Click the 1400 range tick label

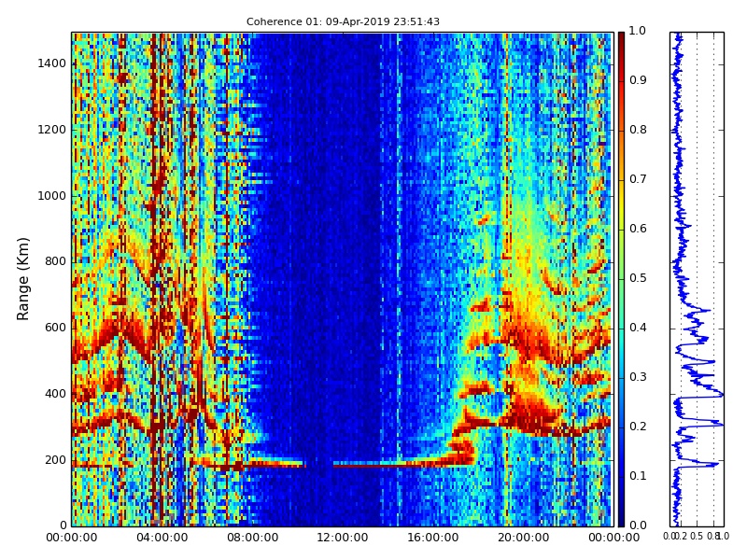tap(51, 63)
